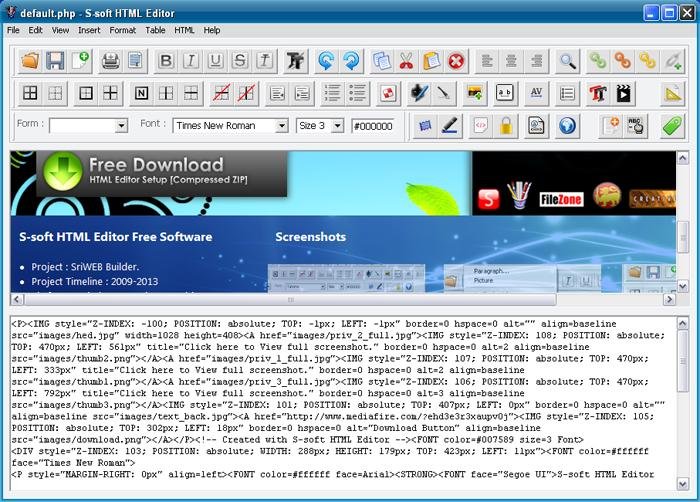Image resolution: width=700 pixels, height=502 pixels.
Task: Click the Free Download green arrow button
Action: click(x=63, y=171)
